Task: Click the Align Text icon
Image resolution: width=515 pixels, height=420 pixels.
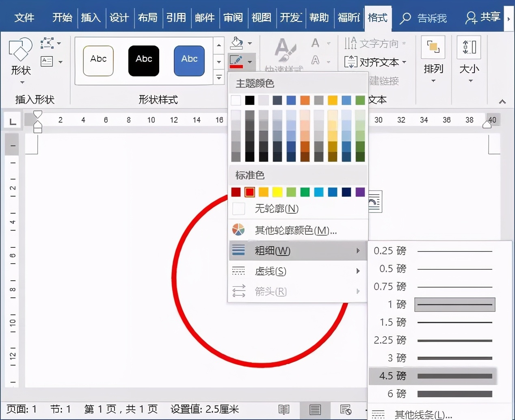Action: [x=351, y=62]
